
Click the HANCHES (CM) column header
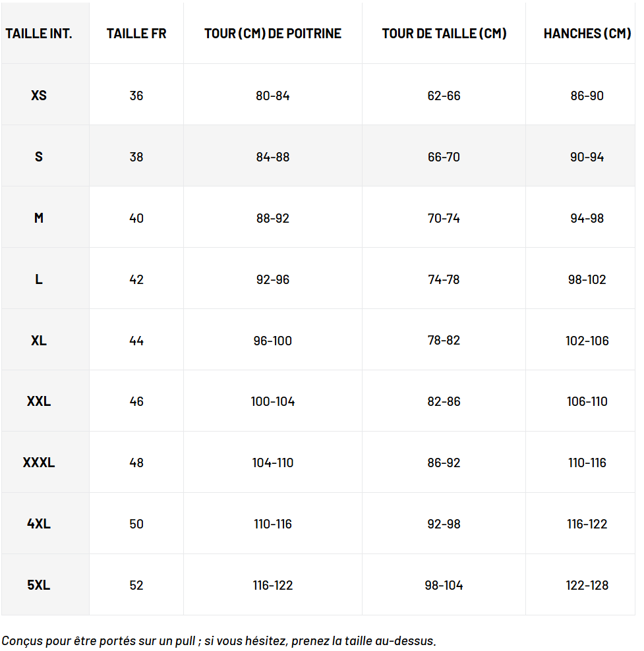[x=587, y=34]
